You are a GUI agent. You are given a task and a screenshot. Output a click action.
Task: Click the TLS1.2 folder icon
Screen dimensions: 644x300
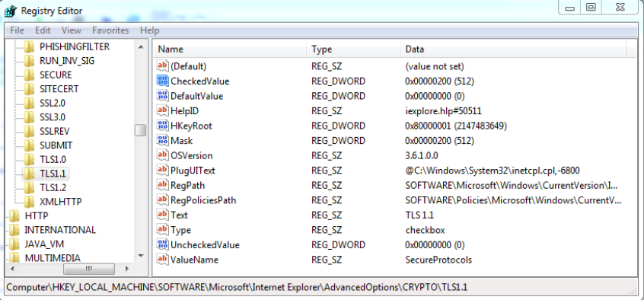[x=29, y=188]
